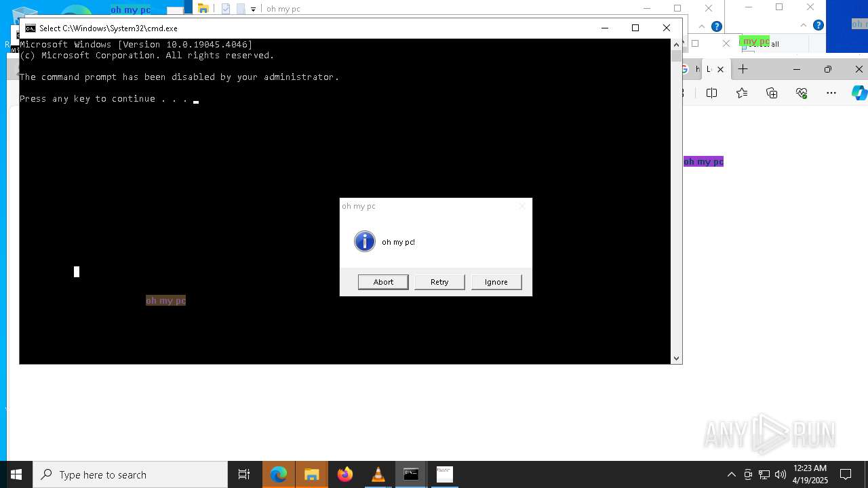Open Edge Collections icon
This screenshot has height=488, width=868.
point(772,93)
